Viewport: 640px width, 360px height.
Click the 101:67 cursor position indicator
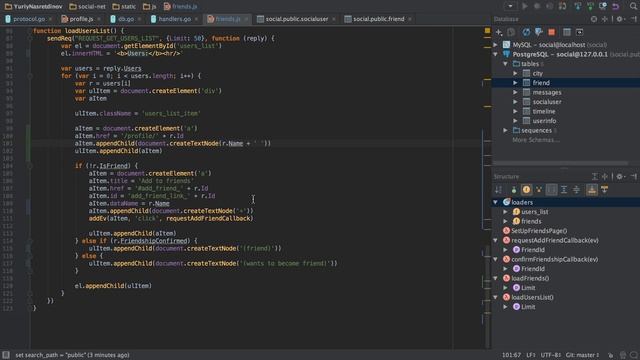(x=511, y=355)
